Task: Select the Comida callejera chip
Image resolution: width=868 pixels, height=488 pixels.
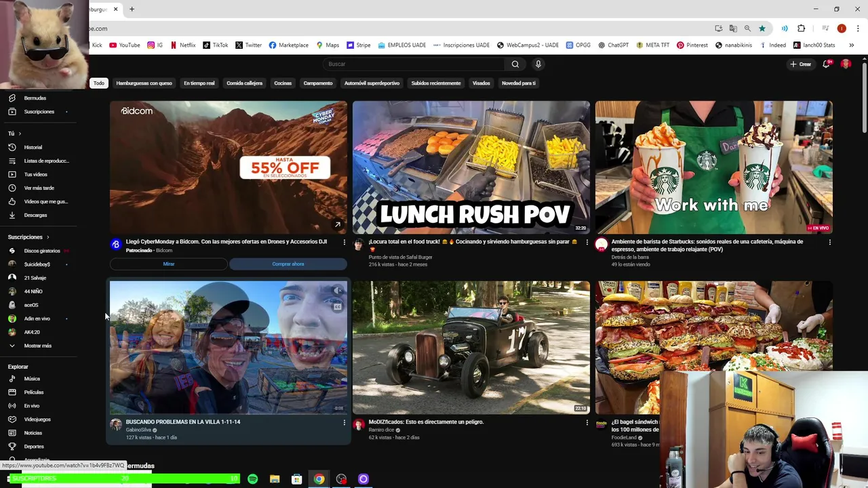Action: 244,83
